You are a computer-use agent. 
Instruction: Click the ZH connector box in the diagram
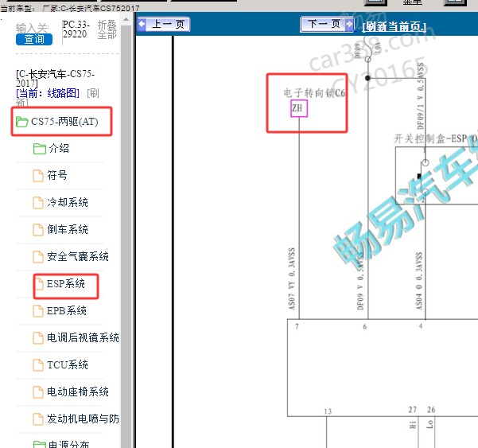(x=299, y=108)
